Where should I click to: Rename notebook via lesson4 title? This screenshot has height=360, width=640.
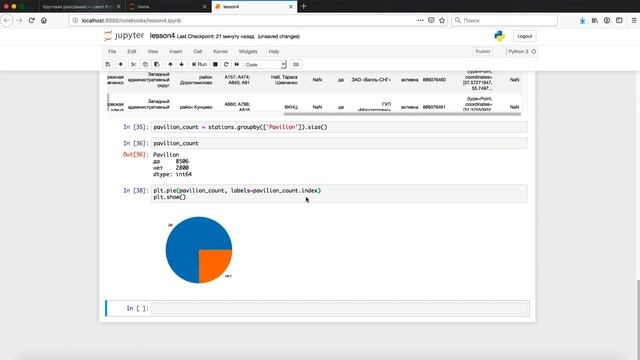click(162, 36)
